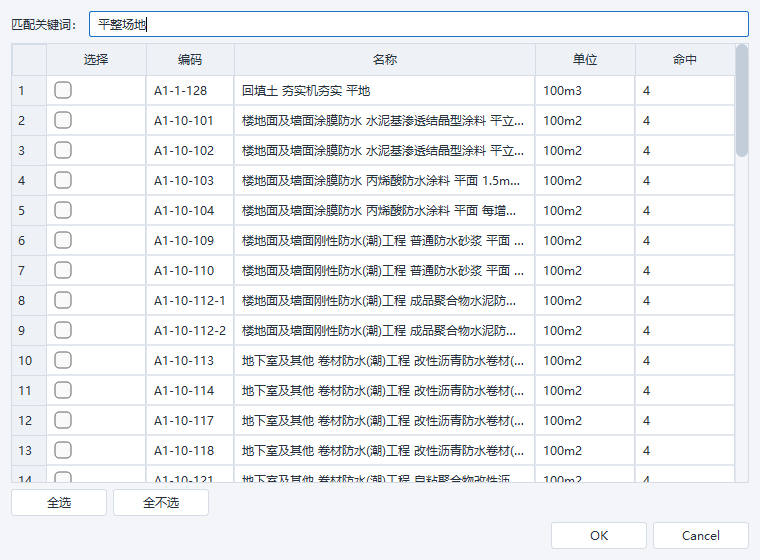This screenshot has height=560, width=760.
Task: Select code cell A1-10-112-1
Action: click(x=190, y=301)
